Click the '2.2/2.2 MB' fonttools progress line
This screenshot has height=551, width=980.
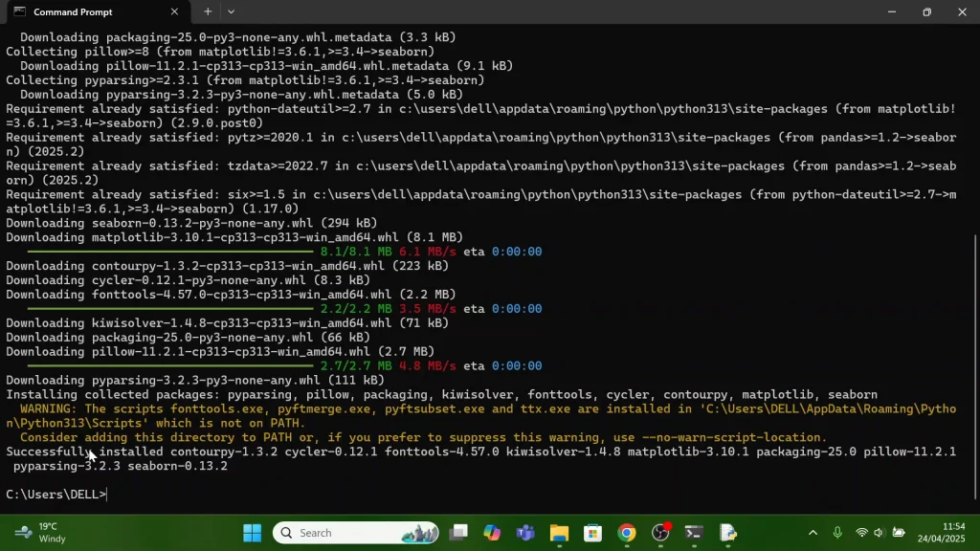(284, 309)
